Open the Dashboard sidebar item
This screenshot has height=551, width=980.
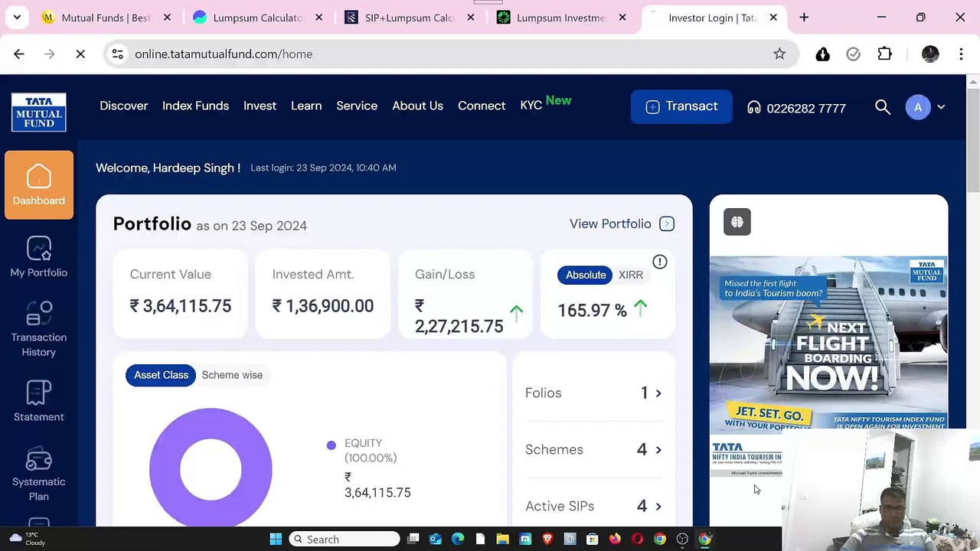click(x=39, y=185)
